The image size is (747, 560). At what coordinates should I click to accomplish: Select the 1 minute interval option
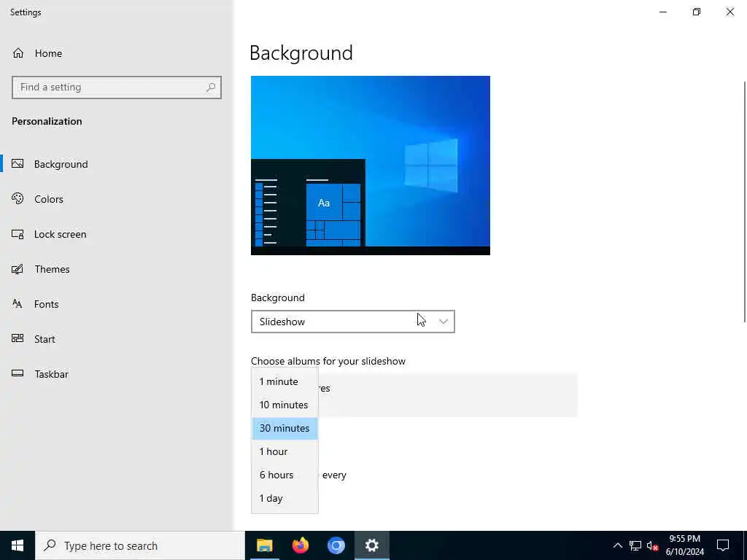coord(285,381)
